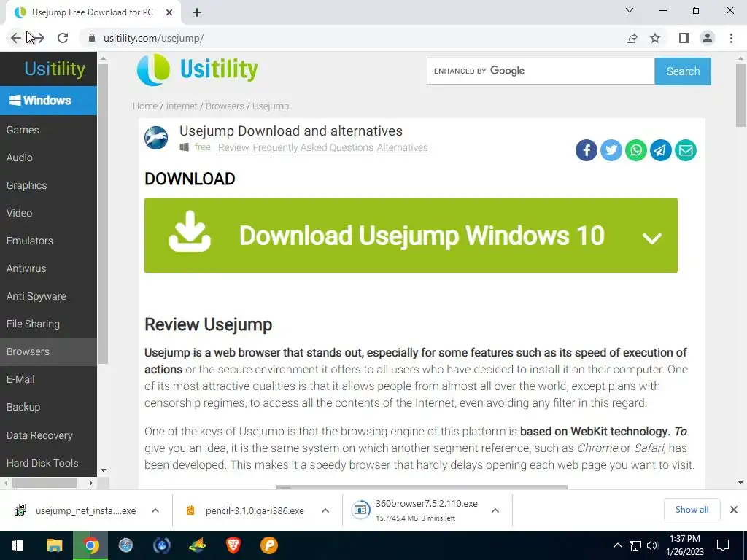This screenshot has width=747, height=560.
Task: Click the Home breadcrumb link
Action: coord(145,106)
